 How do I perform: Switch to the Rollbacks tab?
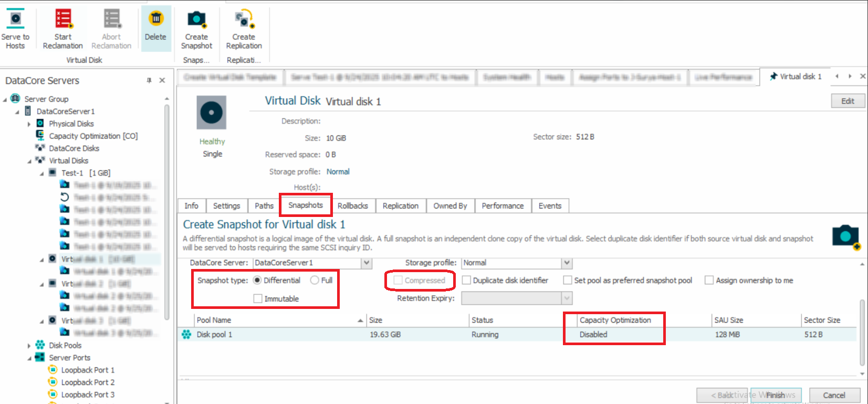point(352,206)
